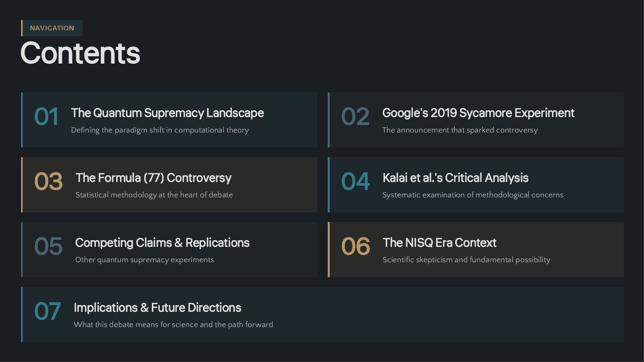Select subtitle "Defining the paradigm shift in computational theory"

click(x=160, y=130)
